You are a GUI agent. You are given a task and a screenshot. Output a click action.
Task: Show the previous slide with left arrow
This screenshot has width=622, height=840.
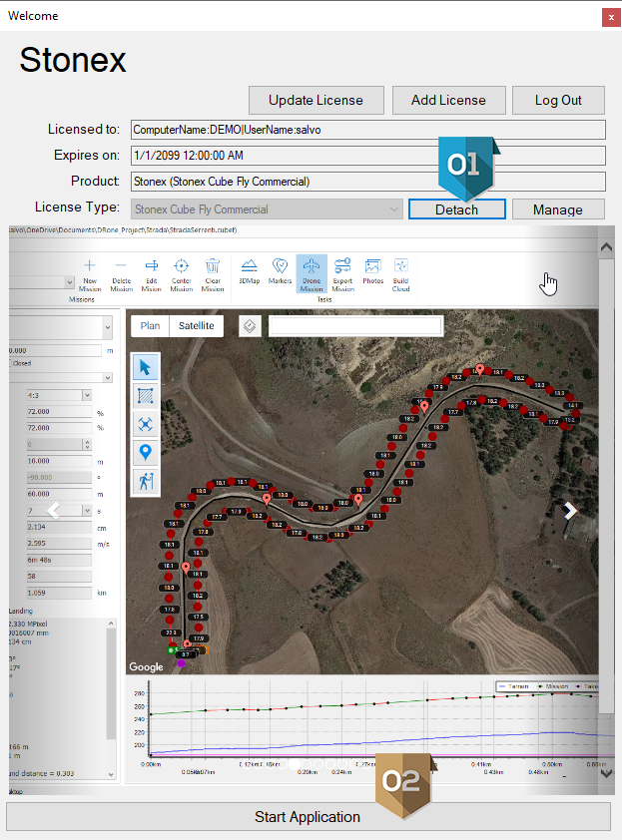(x=53, y=510)
